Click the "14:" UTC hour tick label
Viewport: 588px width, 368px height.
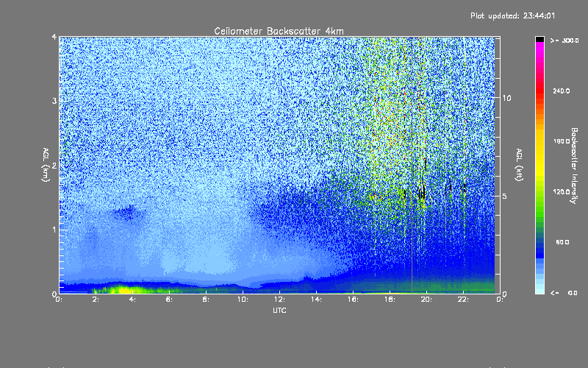tap(316, 300)
